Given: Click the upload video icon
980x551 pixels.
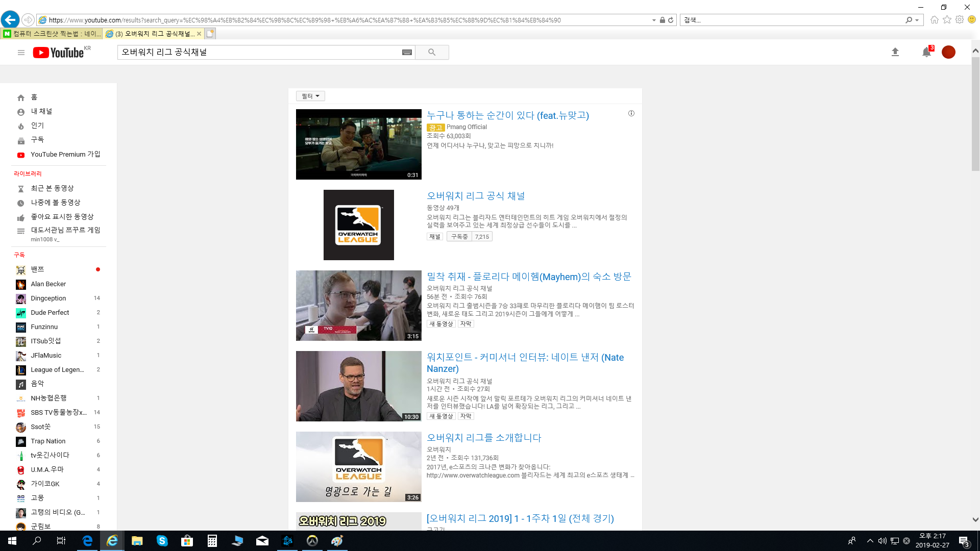Looking at the screenshot, I should (x=895, y=52).
